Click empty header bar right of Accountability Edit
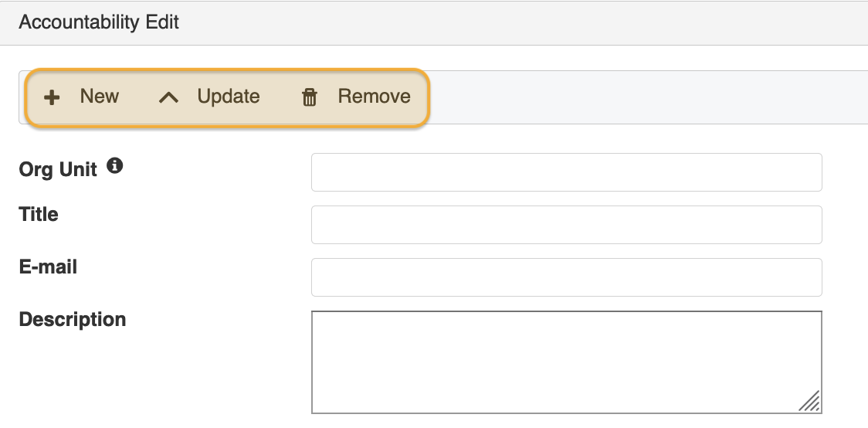The height and width of the screenshot is (428, 868). tap(525, 22)
